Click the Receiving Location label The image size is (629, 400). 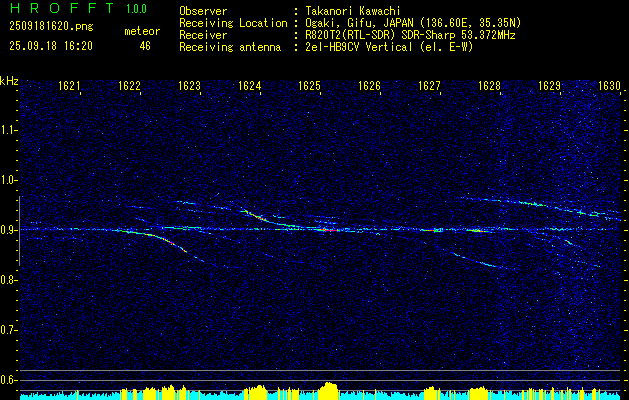click(x=233, y=23)
